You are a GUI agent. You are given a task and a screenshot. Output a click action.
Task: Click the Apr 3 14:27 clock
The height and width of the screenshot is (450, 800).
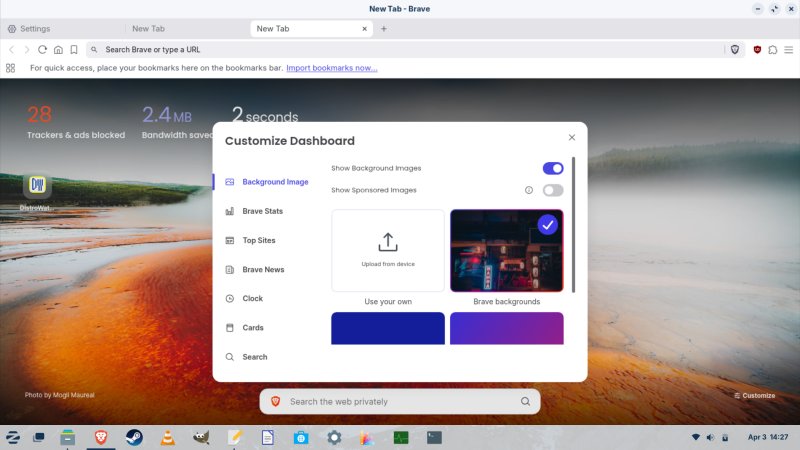click(768, 437)
